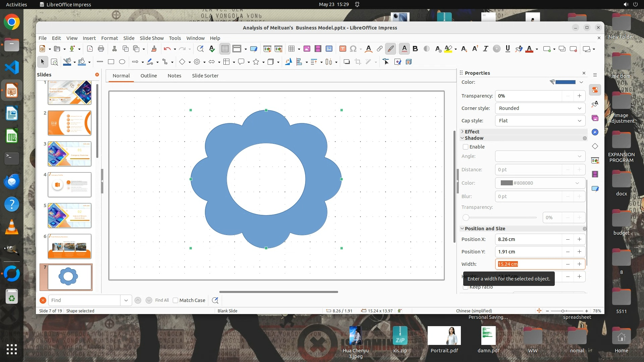The image size is (644, 362).
Task: Increase Position X with plus button
Action: click(x=579, y=239)
